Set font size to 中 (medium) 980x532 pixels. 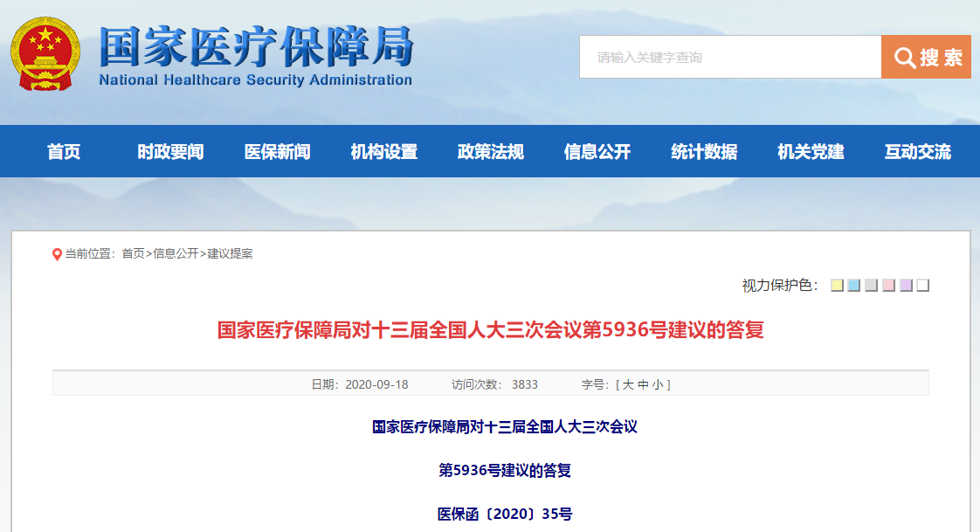coord(643,384)
